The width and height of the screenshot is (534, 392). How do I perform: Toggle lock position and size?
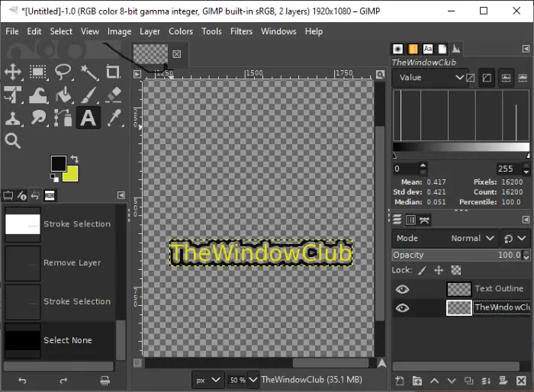click(439, 271)
